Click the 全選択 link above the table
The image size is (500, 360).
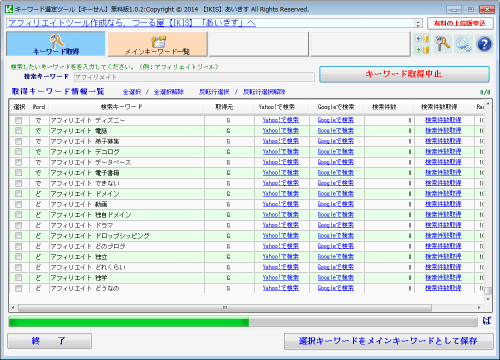point(132,92)
